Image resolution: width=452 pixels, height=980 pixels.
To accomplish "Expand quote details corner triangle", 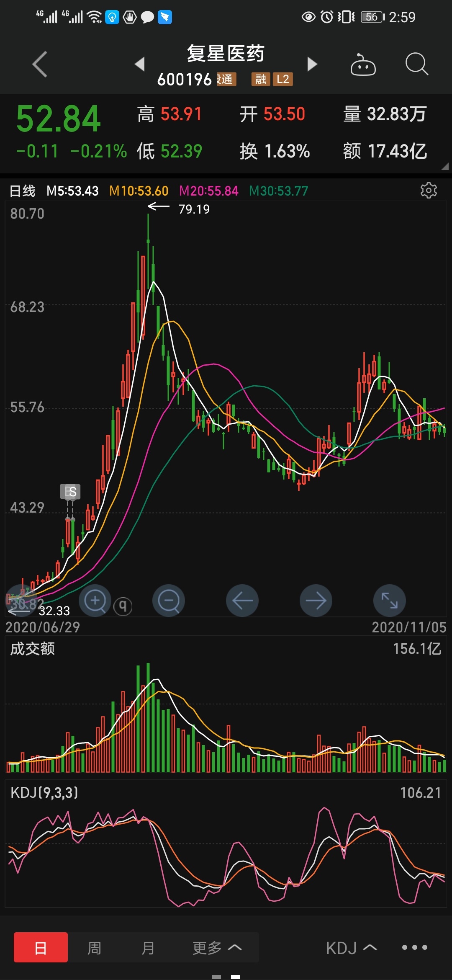I will pos(445,166).
